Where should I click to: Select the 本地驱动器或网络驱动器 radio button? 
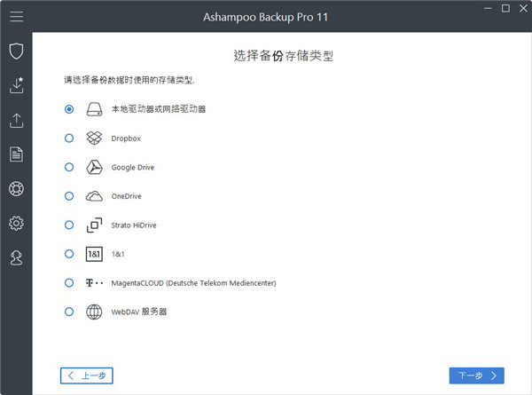click(69, 109)
